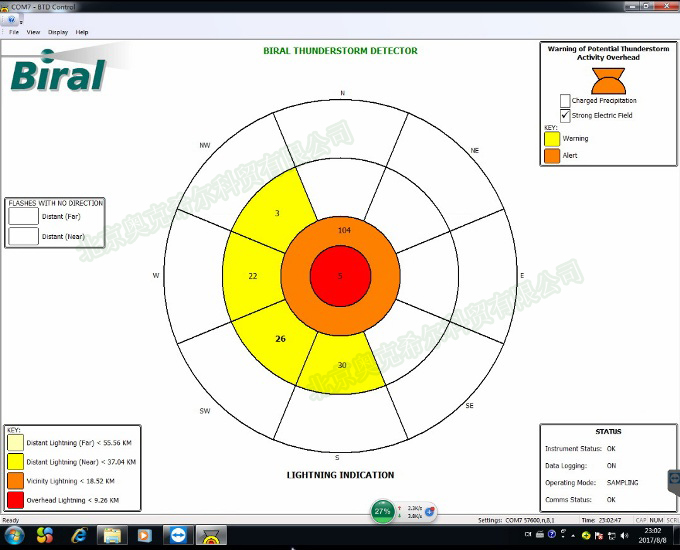Click the yellow Warning key swatch
This screenshot has height=550, width=680.
click(x=552, y=139)
